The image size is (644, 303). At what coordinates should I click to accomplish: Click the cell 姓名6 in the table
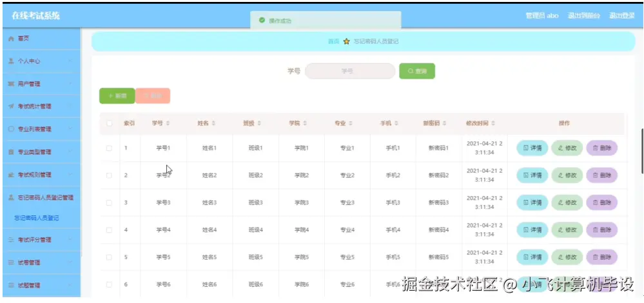click(x=210, y=284)
